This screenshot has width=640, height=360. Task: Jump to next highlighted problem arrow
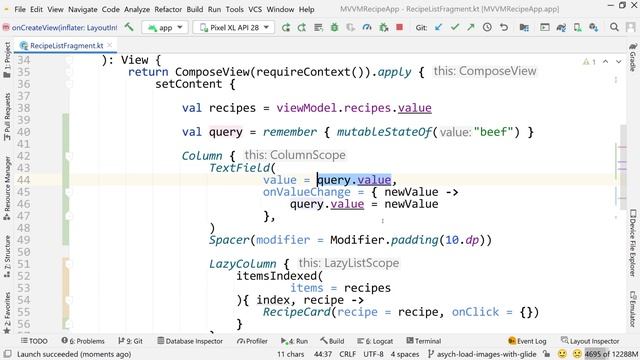(x=619, y=62)
